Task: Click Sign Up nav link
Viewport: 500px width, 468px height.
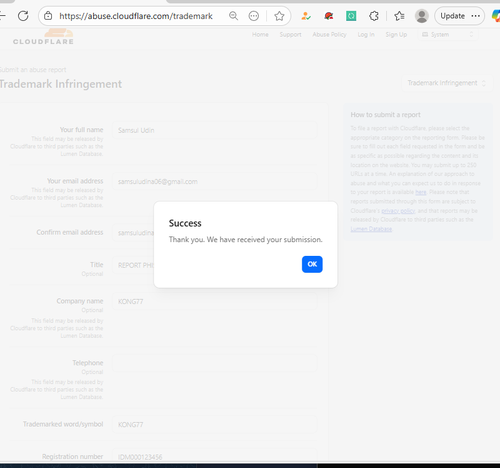Action: coord(396,34)
